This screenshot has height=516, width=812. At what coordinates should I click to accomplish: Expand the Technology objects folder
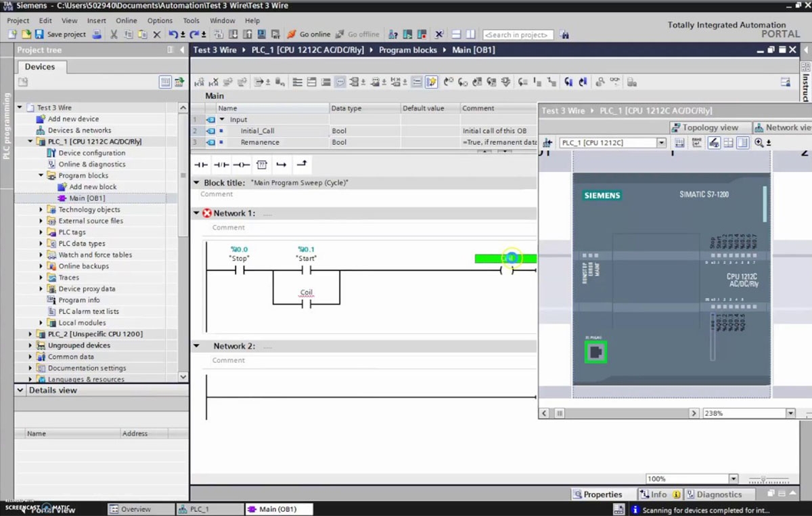(41, 210)
